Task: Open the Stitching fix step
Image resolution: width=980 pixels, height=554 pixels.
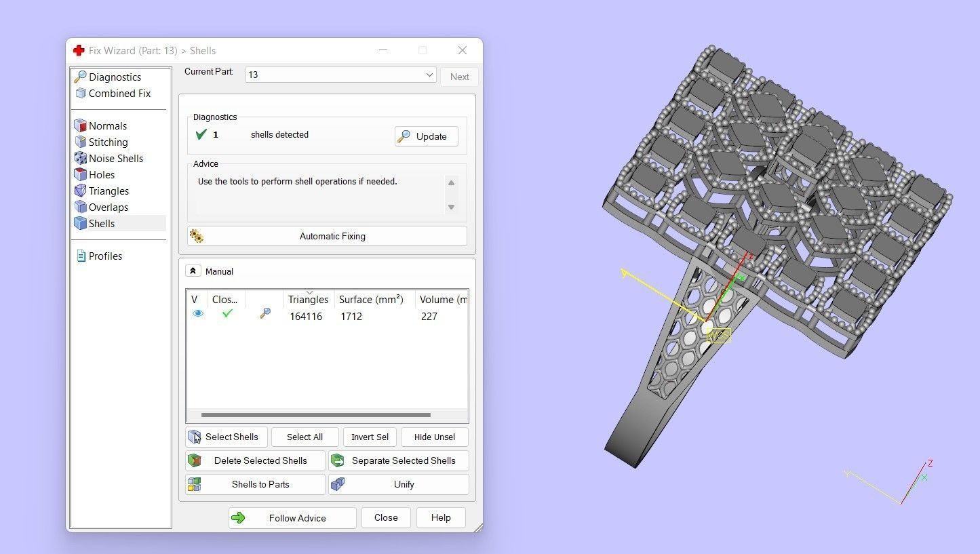Action: click(x=108, y=142)
